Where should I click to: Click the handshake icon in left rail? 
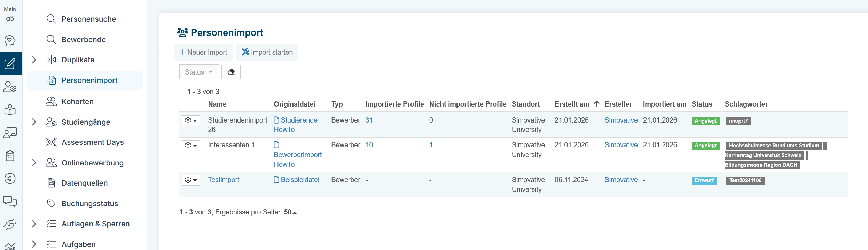[10, 224]
